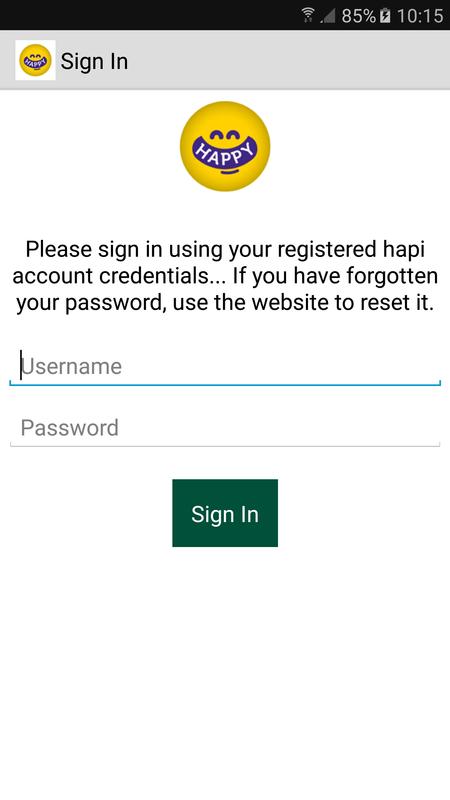450x800 pixels.
Task: Click the green Sign In button
Action: pyautogui.click(x=225, y=513)
